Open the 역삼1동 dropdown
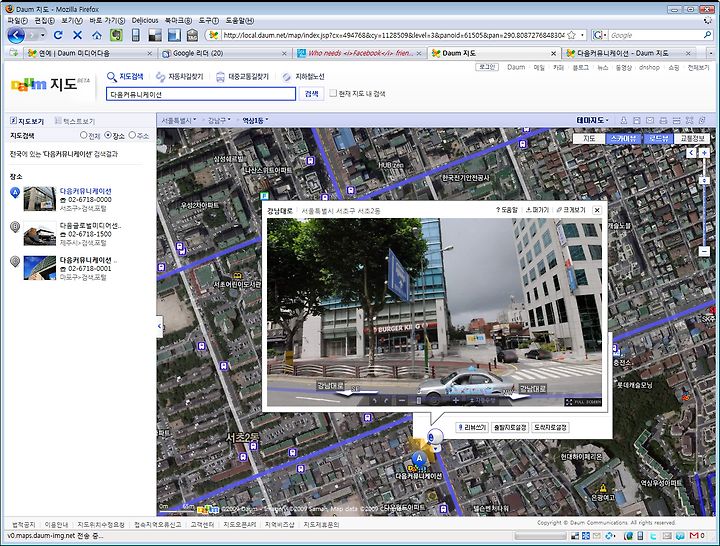This screenshot has height=546, width=720. pos(255,120)
